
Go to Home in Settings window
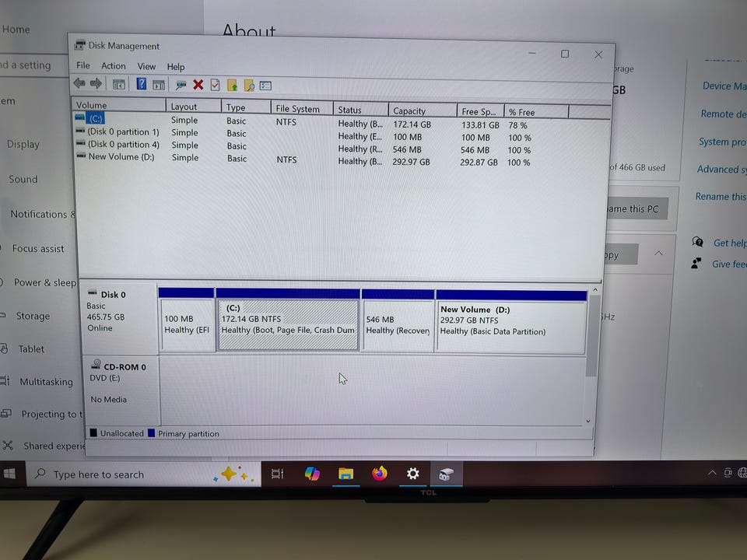pos(16,30)
